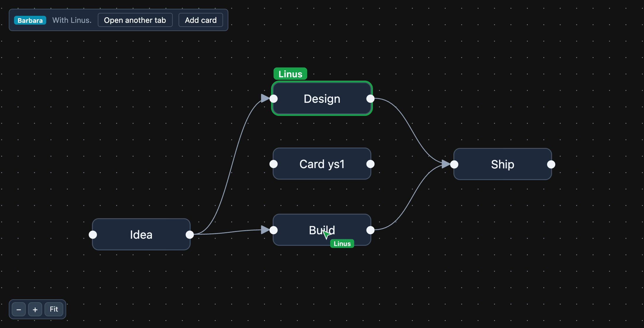The width and height of the screenshot is (644, 328).
Task: Click Card ys1's left connection handle
Action: (x=273, y=164)
